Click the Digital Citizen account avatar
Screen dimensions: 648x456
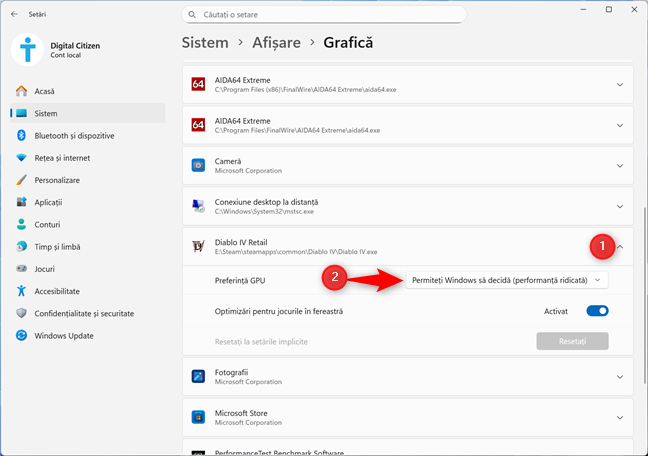(x=28, y=49)
